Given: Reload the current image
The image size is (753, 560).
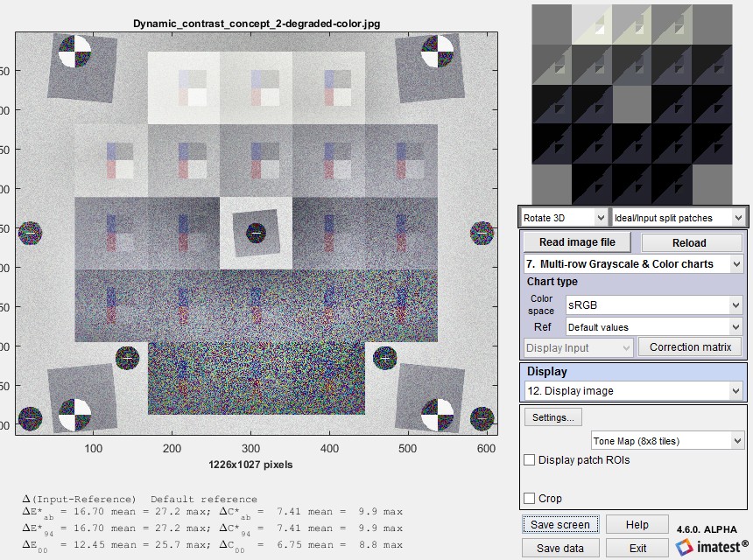Looking at the screenshot, I should [x=691, y=241].
